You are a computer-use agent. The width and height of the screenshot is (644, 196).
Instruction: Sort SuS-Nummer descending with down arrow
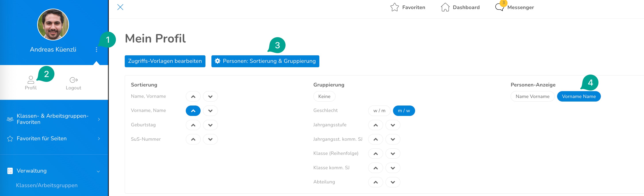coord(210,139)
